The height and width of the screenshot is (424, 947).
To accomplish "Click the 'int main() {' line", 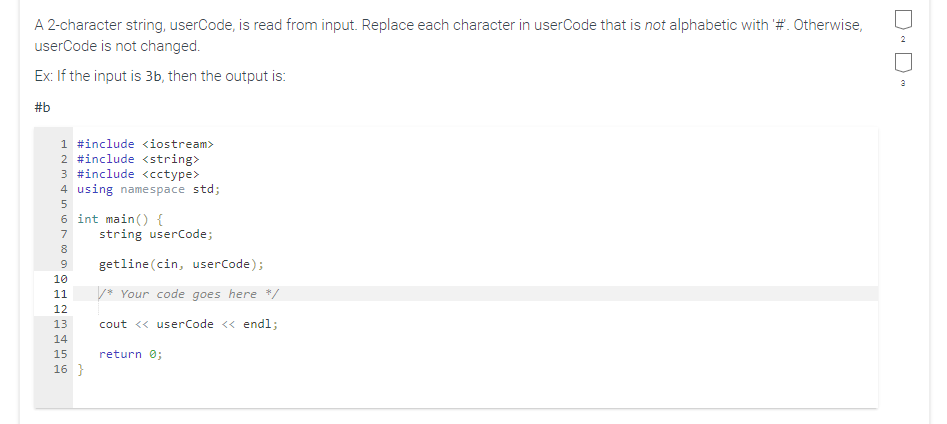I will 120,219.
